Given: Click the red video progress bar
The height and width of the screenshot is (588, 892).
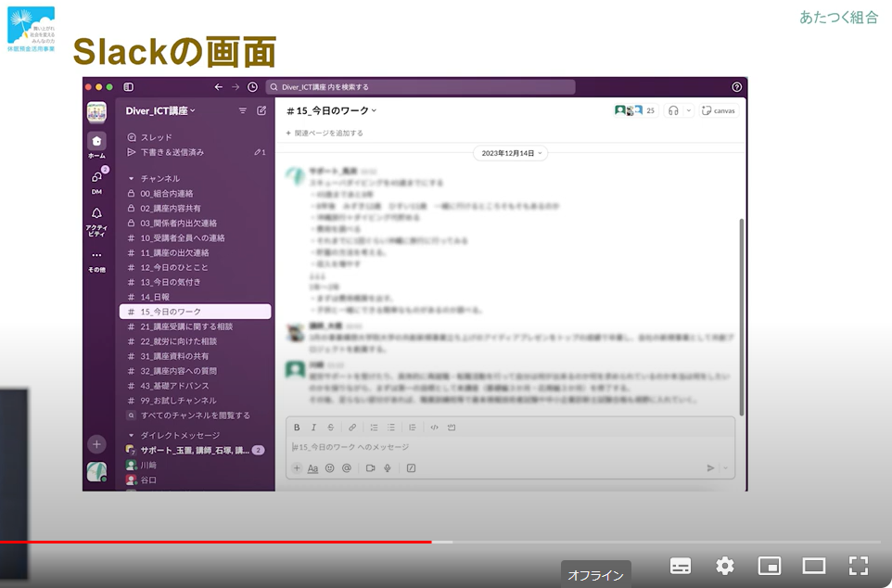Looking at the screenshot, I should click(x=216, y=542).
